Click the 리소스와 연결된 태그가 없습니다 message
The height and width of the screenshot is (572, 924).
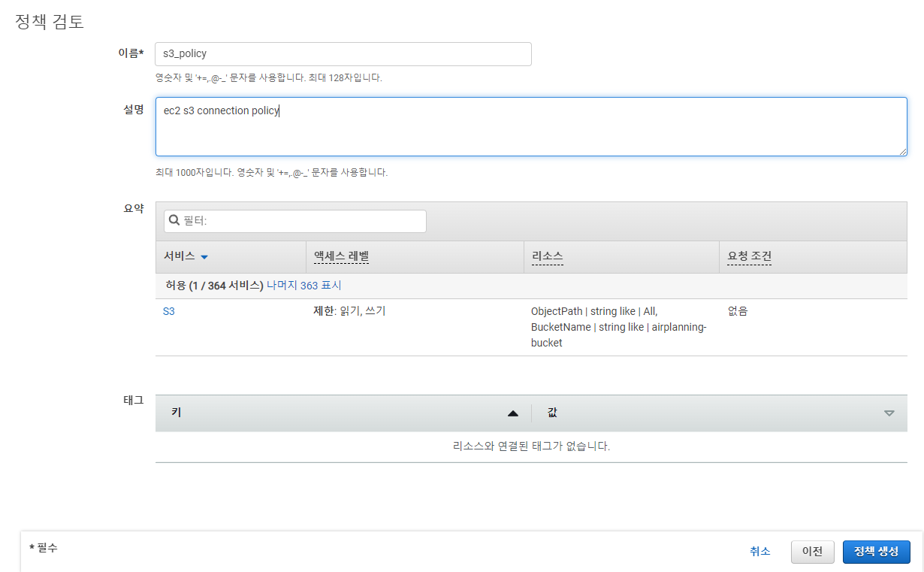click(x=531, y=446)
